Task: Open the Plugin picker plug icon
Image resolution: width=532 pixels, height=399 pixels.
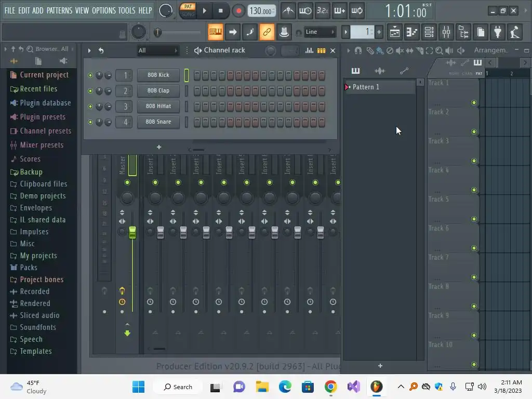Action: click(498, 32)
